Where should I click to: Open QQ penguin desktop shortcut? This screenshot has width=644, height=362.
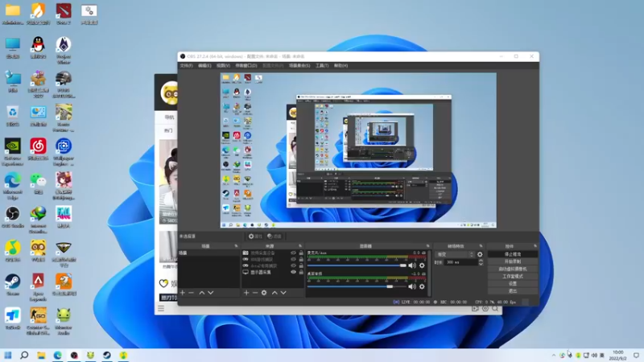38,47
